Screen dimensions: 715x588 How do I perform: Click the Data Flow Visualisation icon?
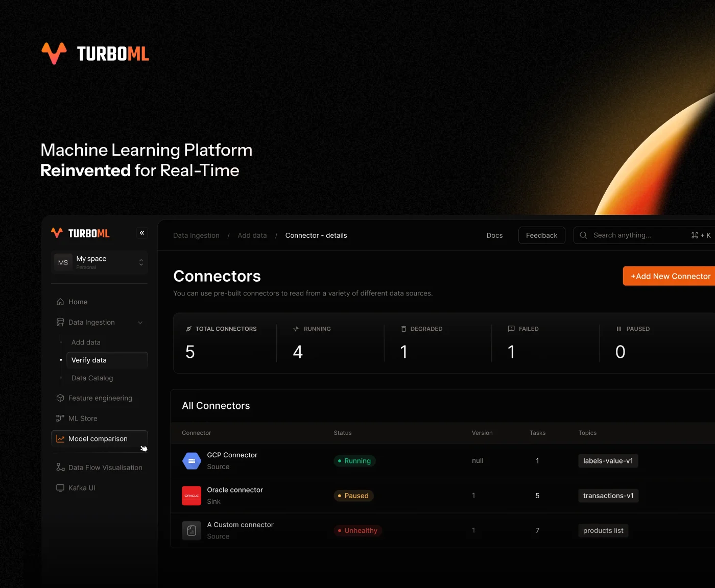[x=60, y=467]
